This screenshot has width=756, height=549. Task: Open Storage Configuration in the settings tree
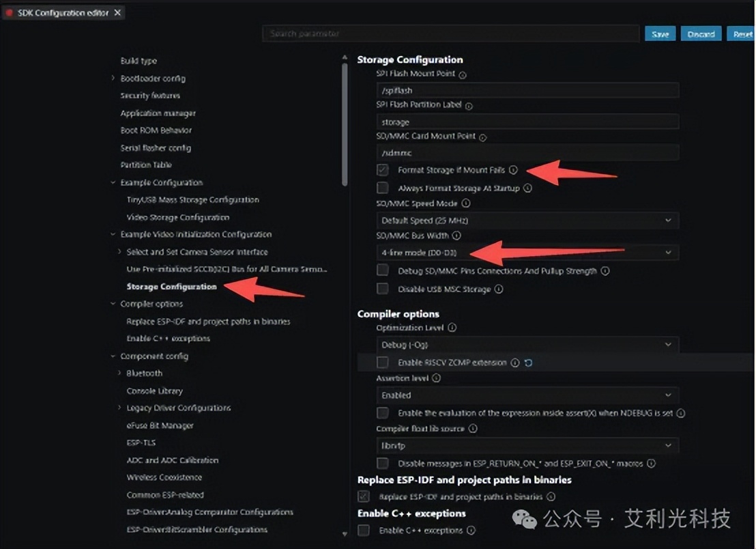172,287
